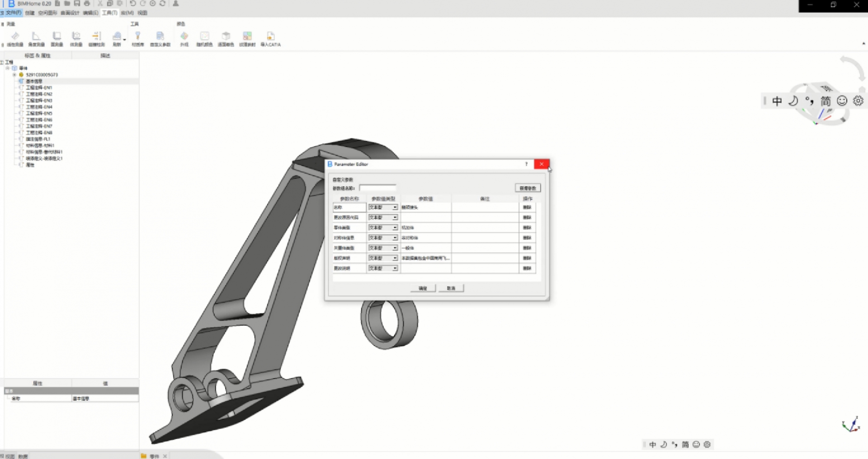Screen dimensions: 868x459
Task: Click the print icon in title bar
Action: pos(87,4)
